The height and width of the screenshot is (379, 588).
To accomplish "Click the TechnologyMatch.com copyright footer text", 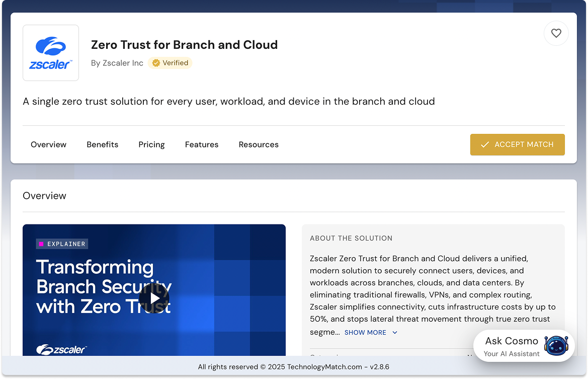I will point(294,366).
